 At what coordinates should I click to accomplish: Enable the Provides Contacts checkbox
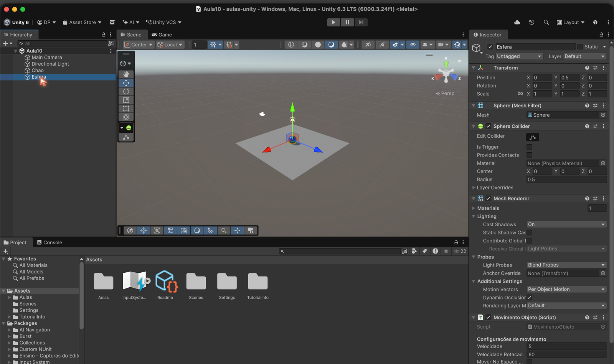coord(529,155)
